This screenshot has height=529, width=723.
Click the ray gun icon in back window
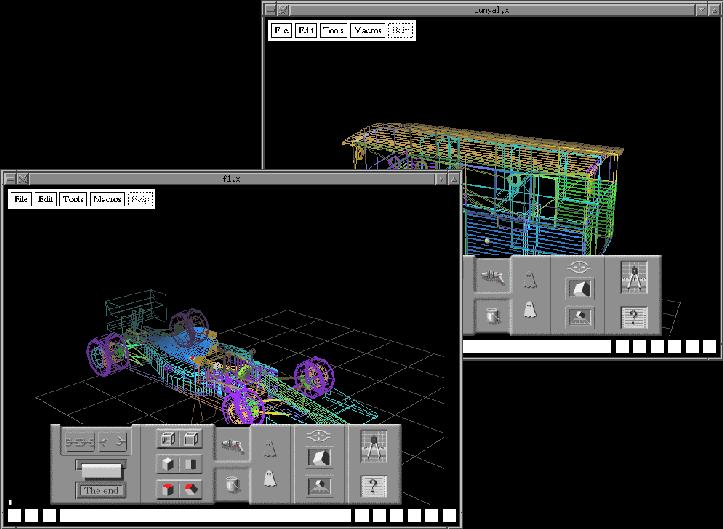point(490,279)
